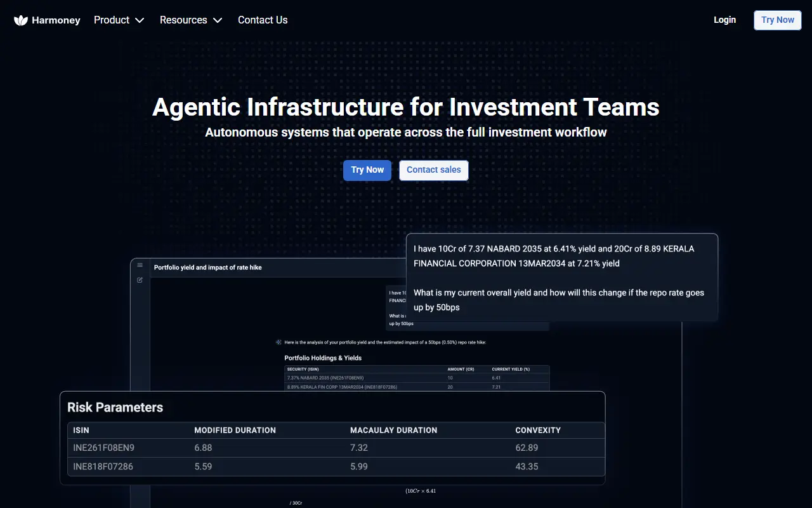Image resolution: width=812 pixels, height=508 pixels.
Task: Click the blue Try Now hero button
Action: click(x=367, y=170)
